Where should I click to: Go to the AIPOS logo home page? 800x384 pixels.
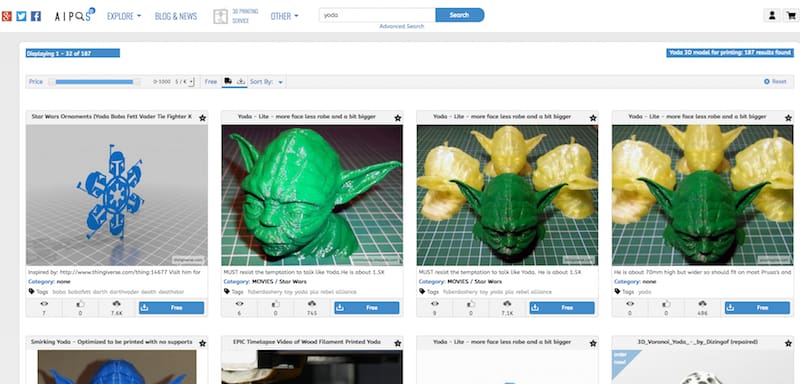click(74, 15)
